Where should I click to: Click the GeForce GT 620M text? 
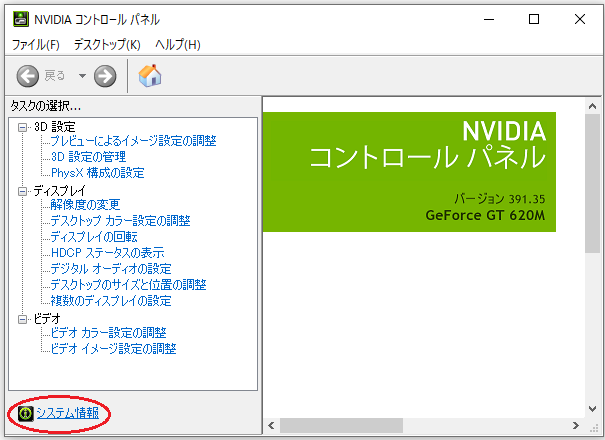[485, 215]
